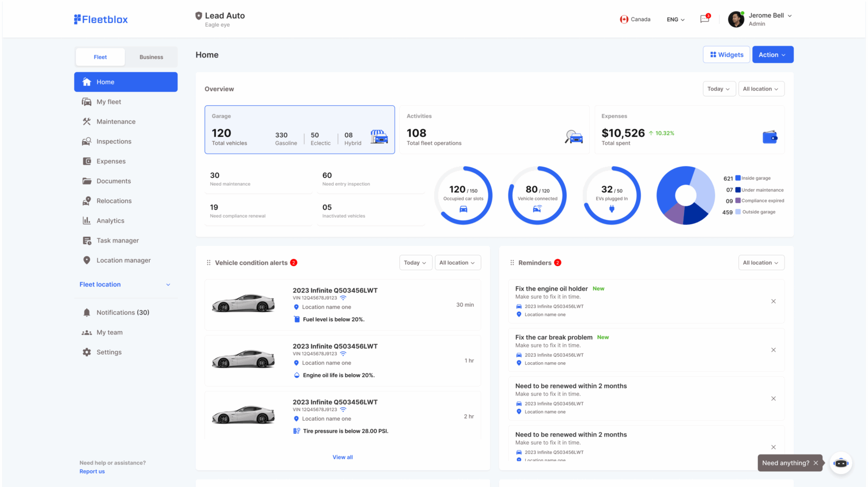Click the Location manager pin icon
868x487 pixels.
tap(87, 260)
